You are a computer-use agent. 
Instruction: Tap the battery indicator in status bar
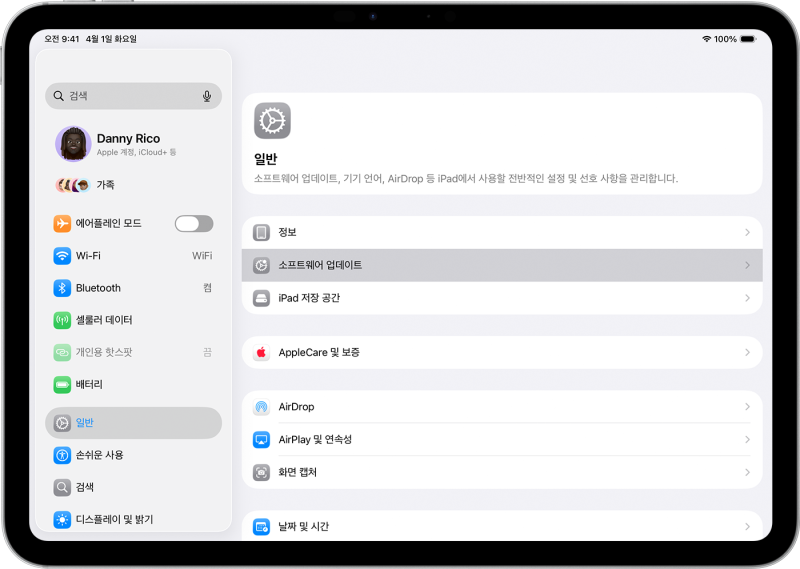pyautogui.click(x=748, y=39)
